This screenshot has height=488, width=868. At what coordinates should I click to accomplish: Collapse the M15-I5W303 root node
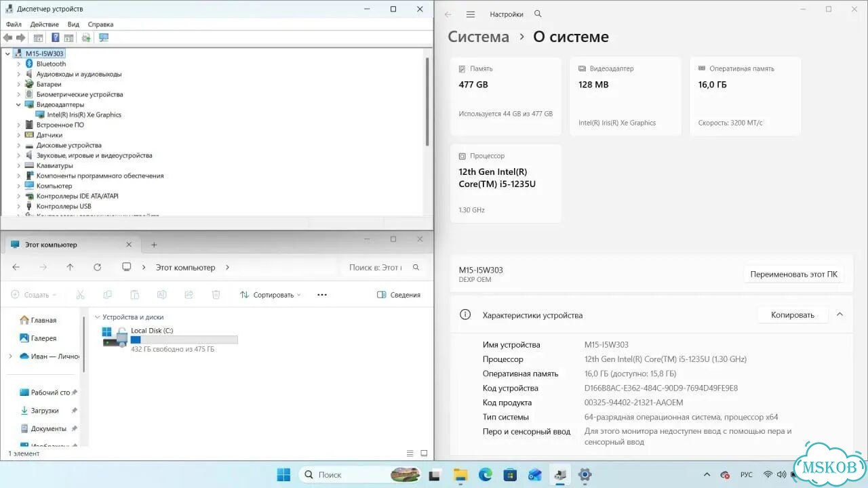point(8,54)
